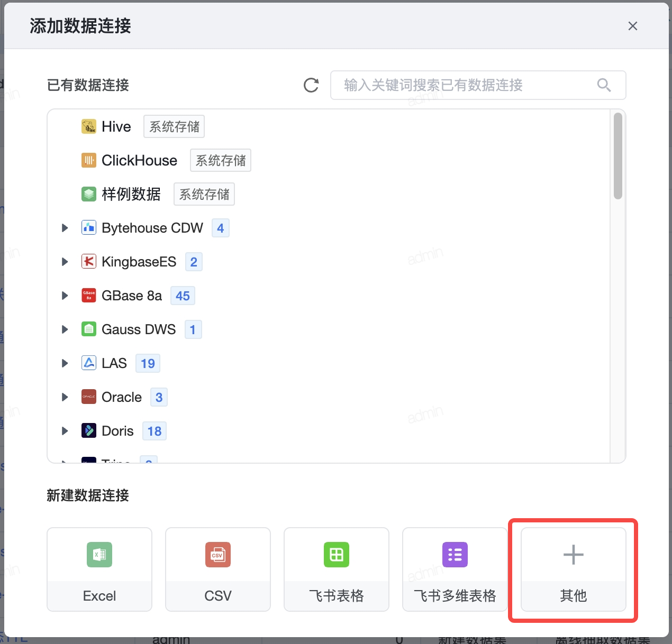Click the Doris icon
672x644 pixels.
(89, 431)
